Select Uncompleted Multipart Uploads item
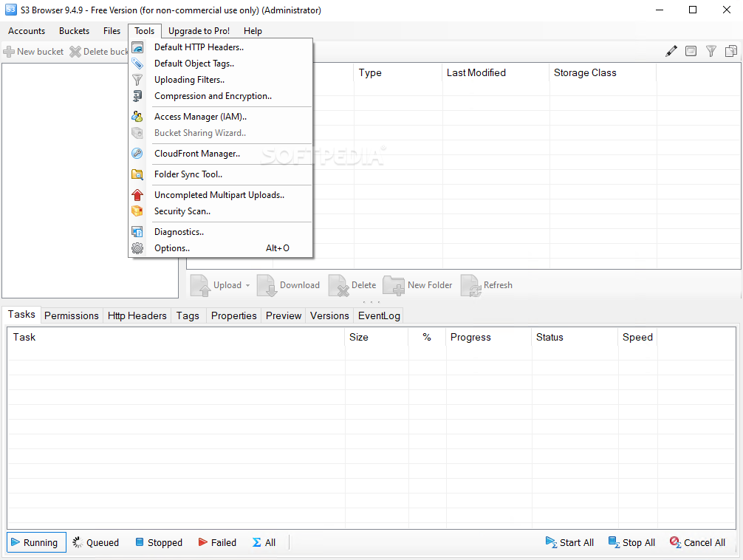This screenshot has height=560, width=743. coord(220,195)
